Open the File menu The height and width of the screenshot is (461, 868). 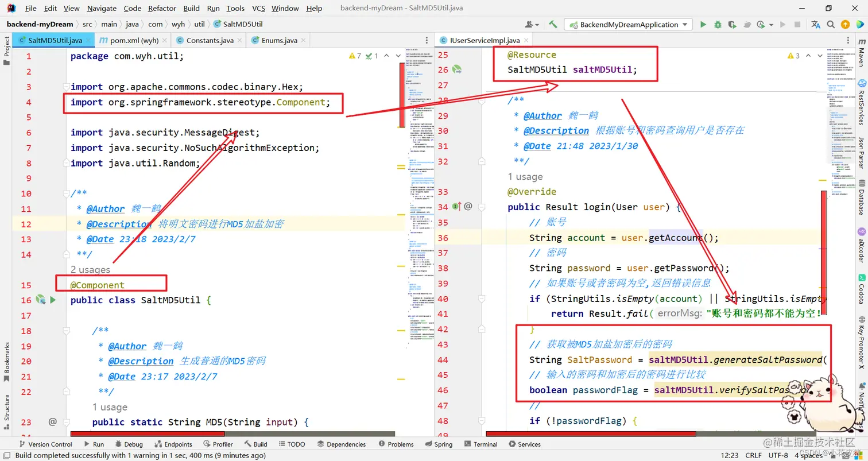click(31, 8)
